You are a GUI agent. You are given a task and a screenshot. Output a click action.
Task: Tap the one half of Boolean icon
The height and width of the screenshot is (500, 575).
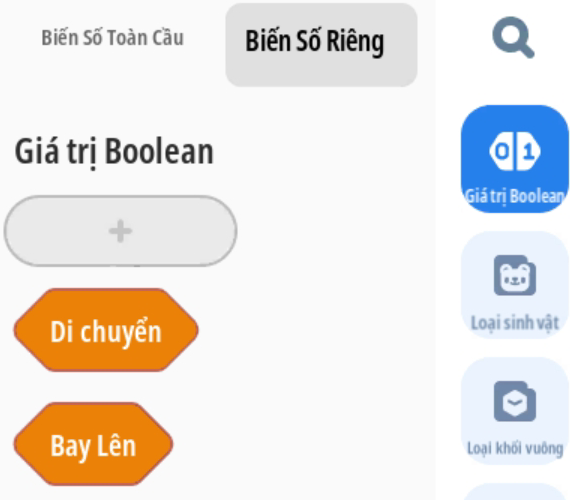528,151
